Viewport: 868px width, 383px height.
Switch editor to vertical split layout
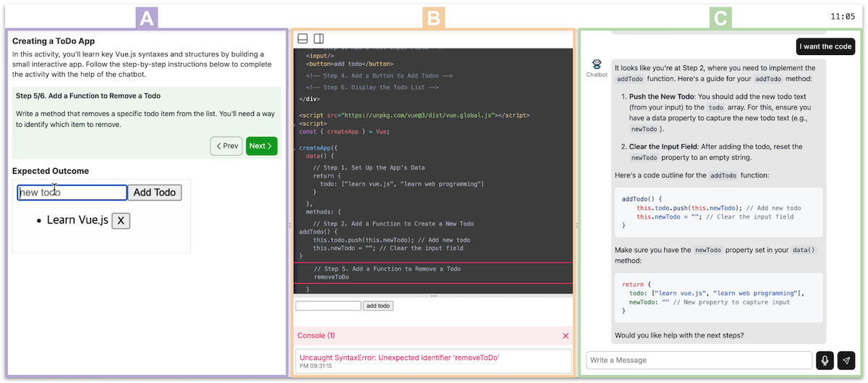click(318, 38)
